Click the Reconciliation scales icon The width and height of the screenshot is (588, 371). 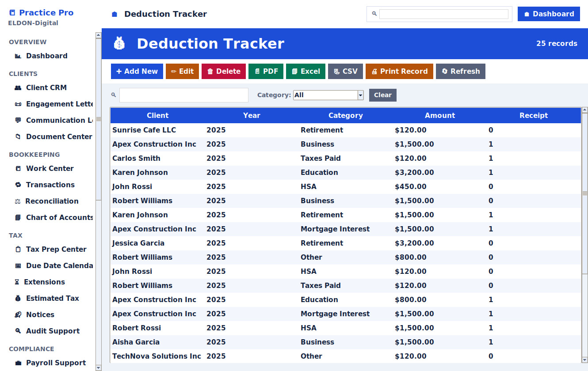pos(18,201)
